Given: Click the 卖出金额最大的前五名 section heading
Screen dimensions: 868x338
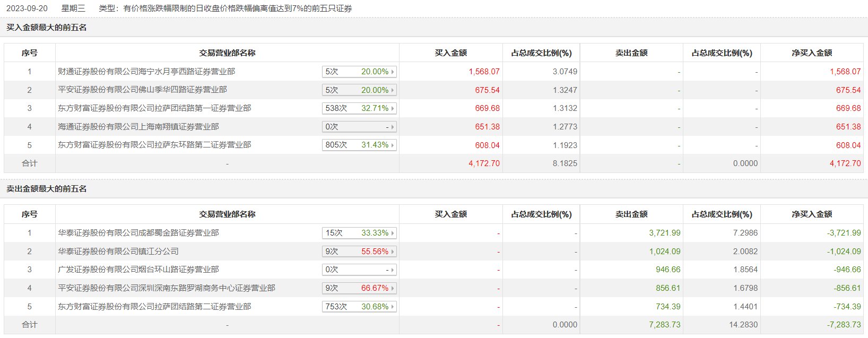Looking at the screenshot, I should [x=46, y=189].
